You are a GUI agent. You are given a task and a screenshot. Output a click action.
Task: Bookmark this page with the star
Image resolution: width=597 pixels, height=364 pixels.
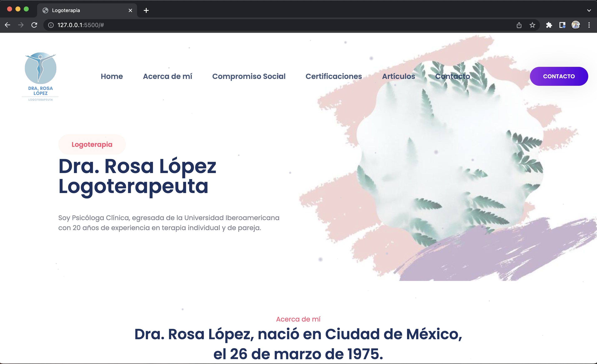point(532,25)
